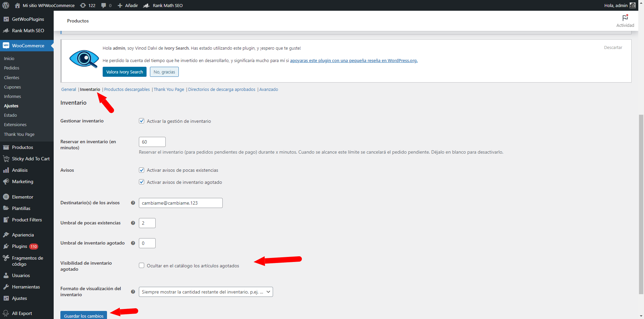Image resolution: width=644 pixels, height=319 pixels.
Task: Click the Fragmentos de código scissors icon
Action: (6, 258)
